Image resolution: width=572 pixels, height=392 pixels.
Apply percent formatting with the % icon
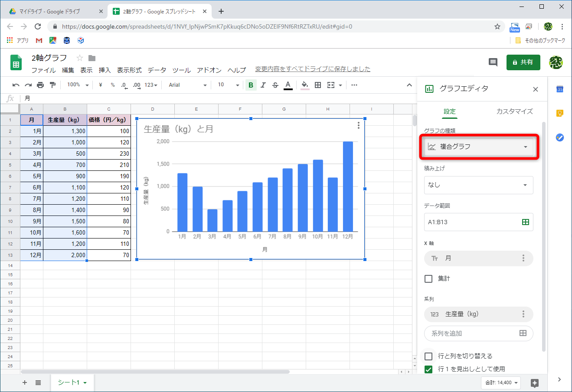pos(112,85)
